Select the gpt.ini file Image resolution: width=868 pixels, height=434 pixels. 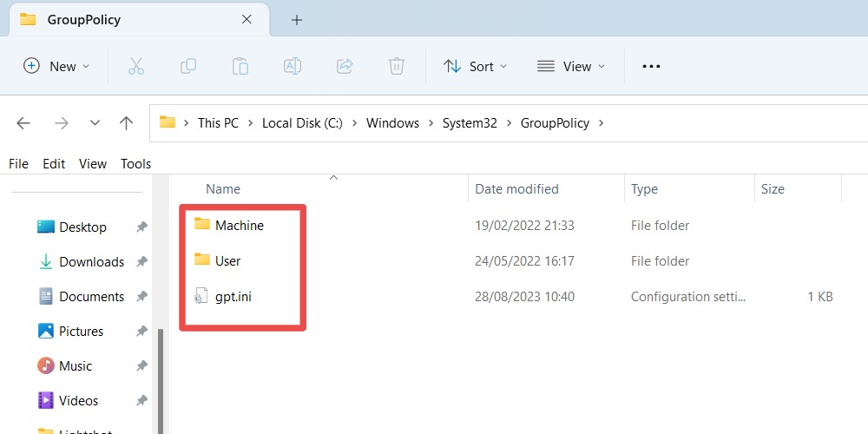(233, 297)
